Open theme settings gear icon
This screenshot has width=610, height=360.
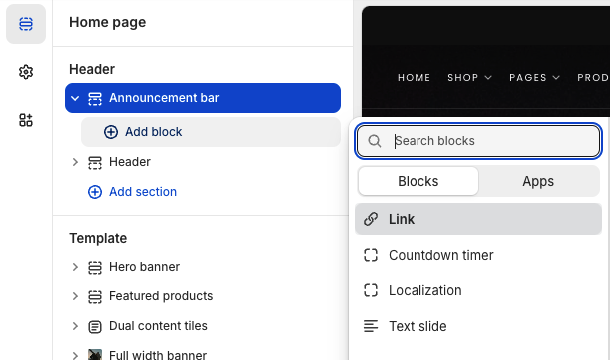26,72
